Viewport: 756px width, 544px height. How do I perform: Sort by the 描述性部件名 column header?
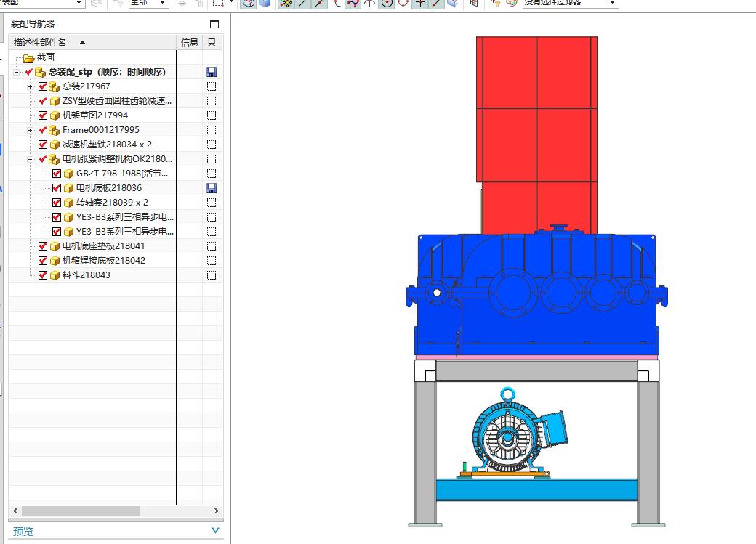(x=93, y=42)
